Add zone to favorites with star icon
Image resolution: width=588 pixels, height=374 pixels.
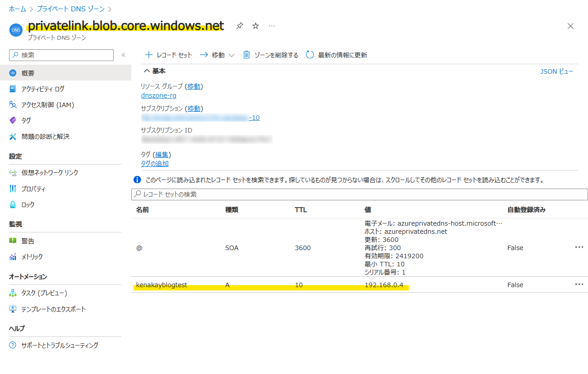pyautogui.click(x=255, y=26)
